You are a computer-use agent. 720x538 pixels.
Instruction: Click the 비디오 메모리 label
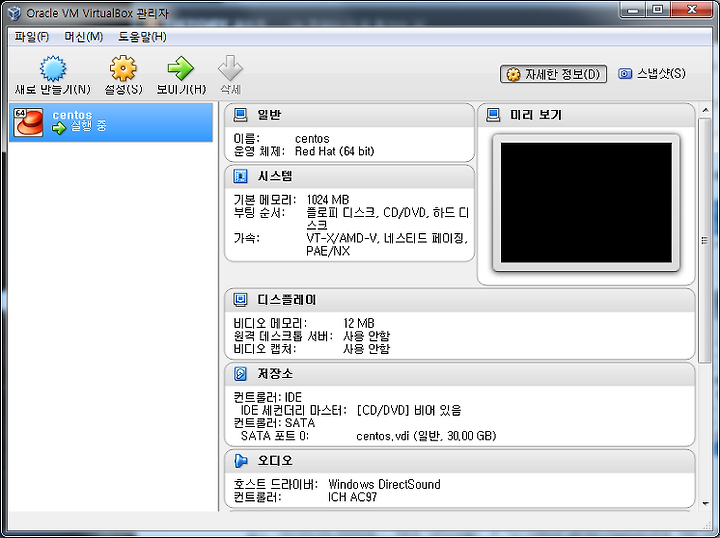(x=270, y=323)
